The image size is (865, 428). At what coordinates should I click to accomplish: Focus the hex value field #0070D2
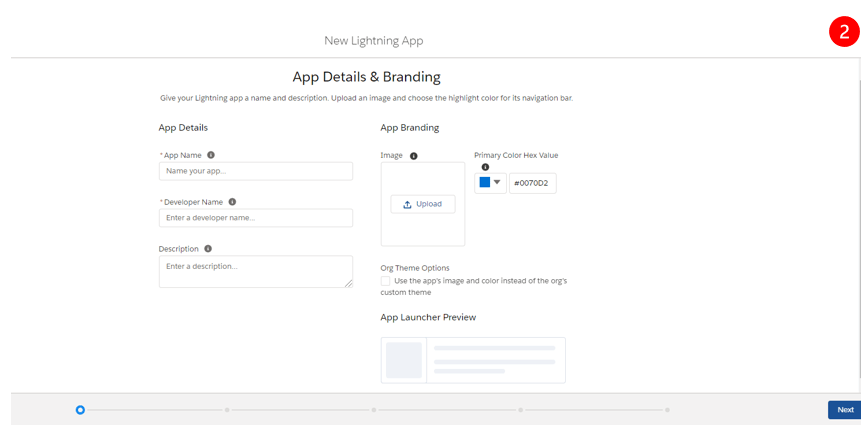coord(532,183)
